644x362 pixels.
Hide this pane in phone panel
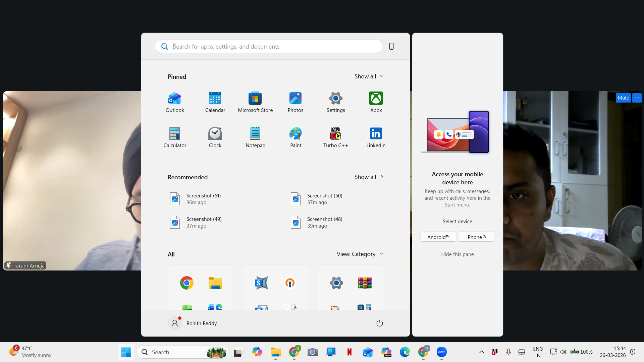[457, 254]
